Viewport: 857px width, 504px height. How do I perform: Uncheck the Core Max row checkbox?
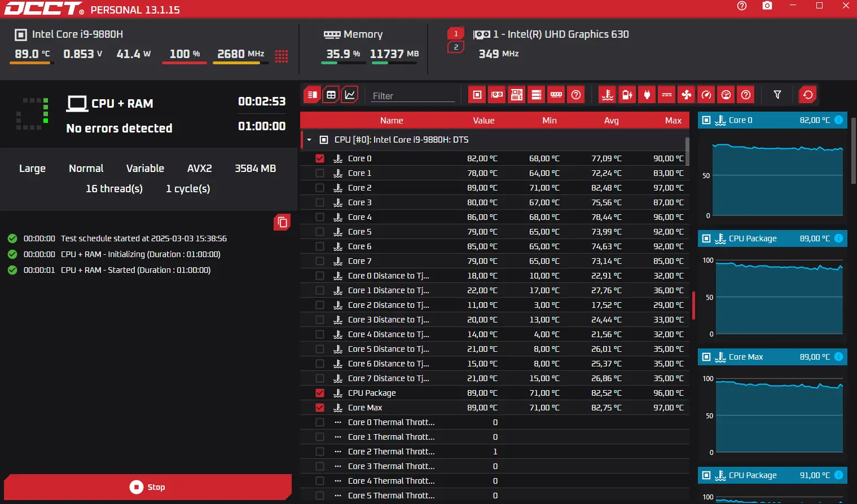click(x=320, y=408)
